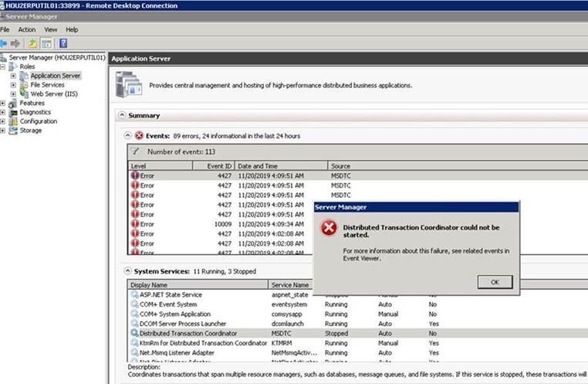Select event 10009 error row

coord(221,224)
